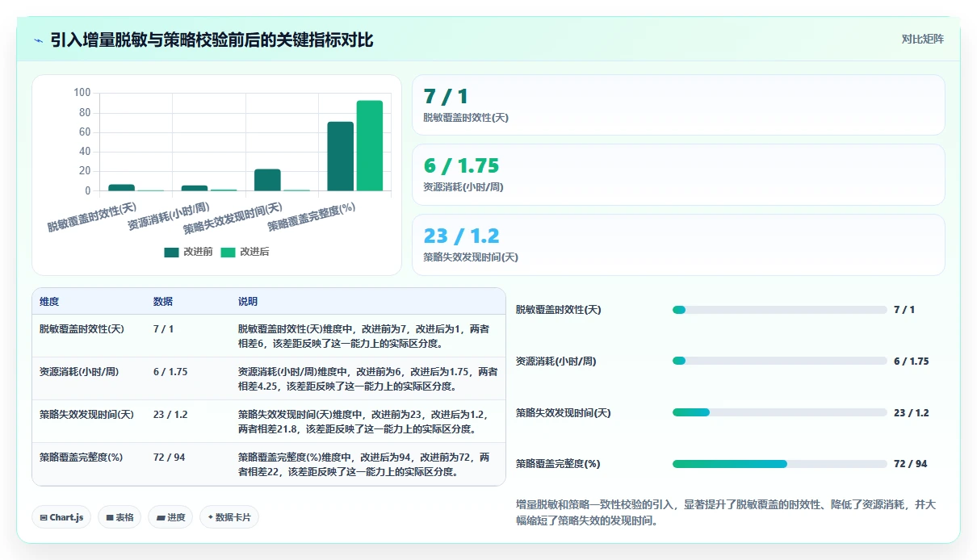Click table value 6 / 1.75

click(170, 372)
